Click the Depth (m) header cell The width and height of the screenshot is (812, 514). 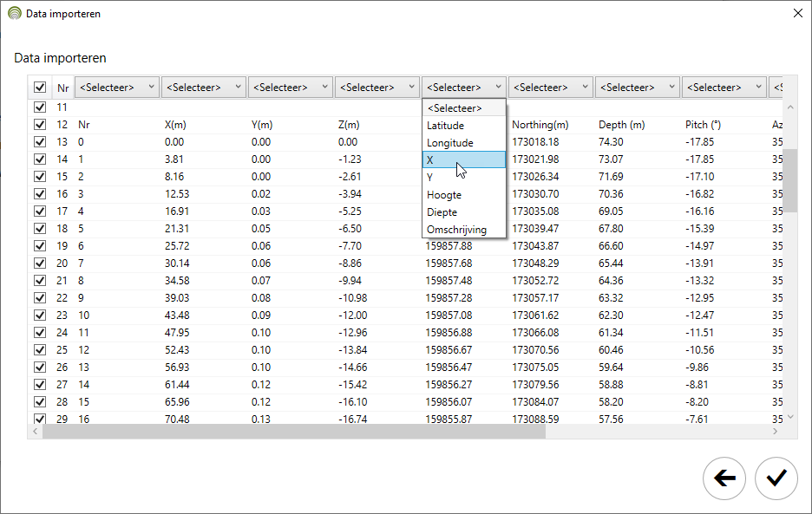click(621, 124)
